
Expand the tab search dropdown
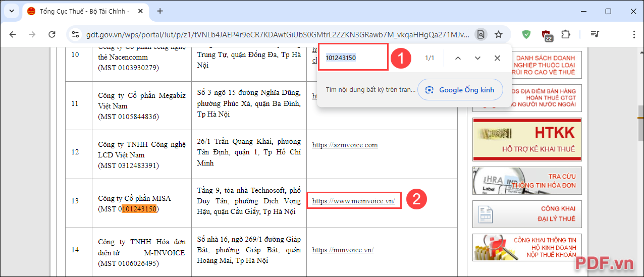[11, 11]
